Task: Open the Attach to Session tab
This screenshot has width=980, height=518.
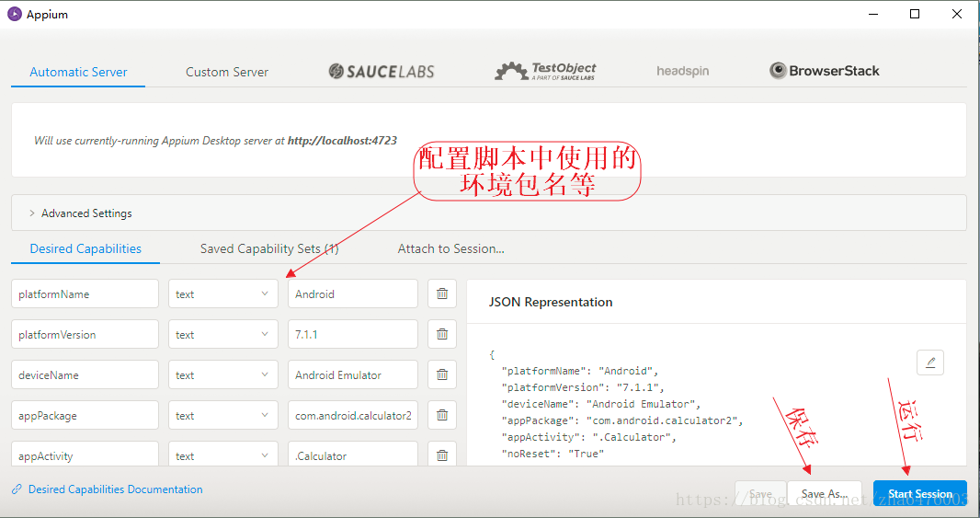Action: [451, 249]
